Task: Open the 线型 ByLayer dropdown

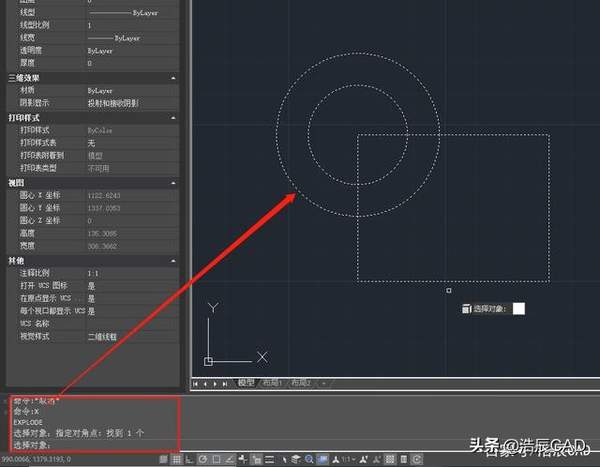Action: [132, 13]
